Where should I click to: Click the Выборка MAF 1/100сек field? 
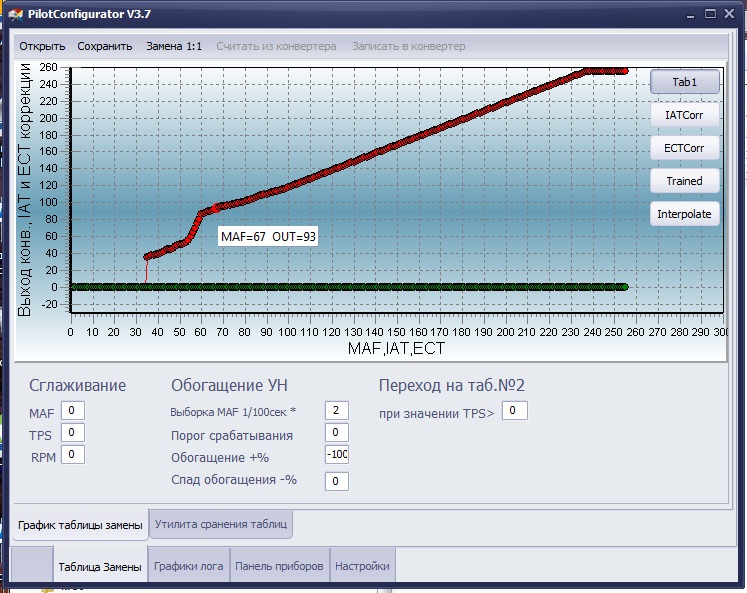pyautogui.click(x=337, y=410)
